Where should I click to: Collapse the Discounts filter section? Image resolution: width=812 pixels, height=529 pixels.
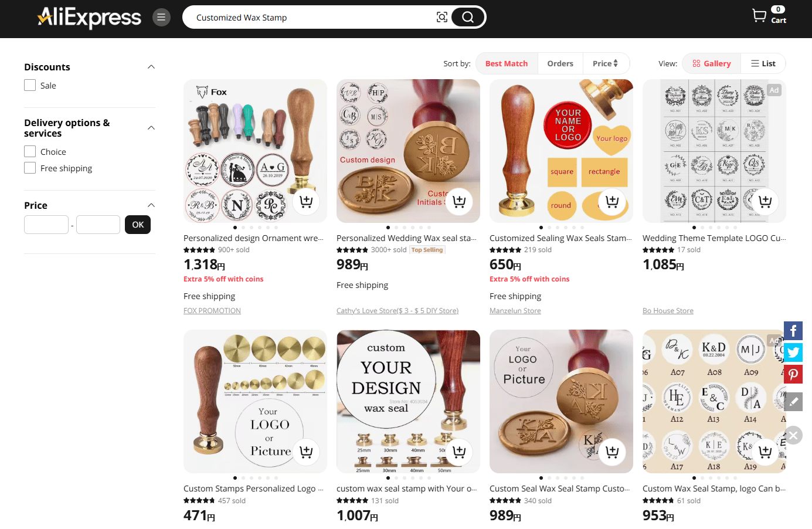click(151, 67)
